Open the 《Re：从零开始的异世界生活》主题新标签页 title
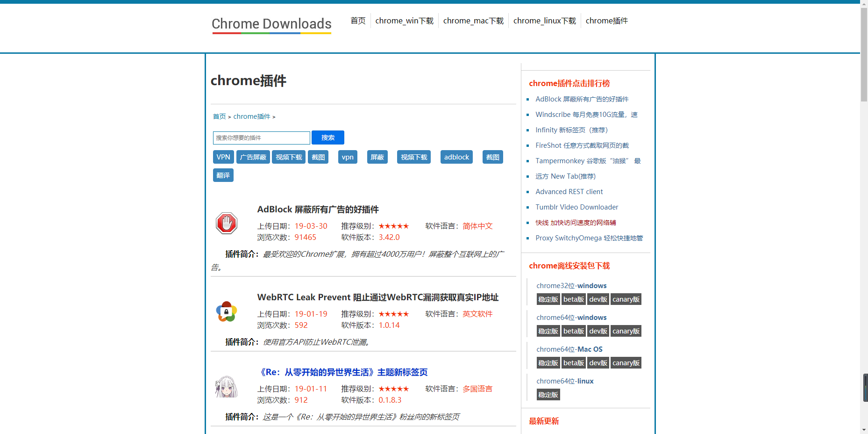The width and height of the screenshot is (868, 434). tap(342, 372)
